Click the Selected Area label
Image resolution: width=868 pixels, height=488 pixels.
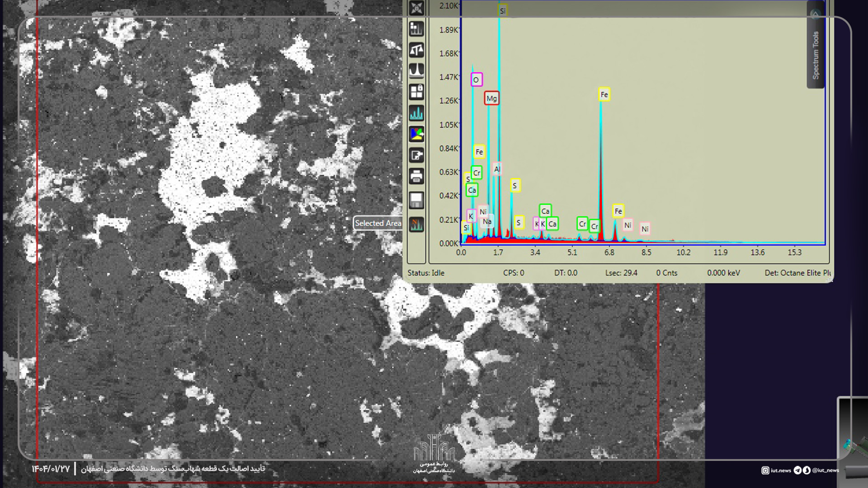378,223
